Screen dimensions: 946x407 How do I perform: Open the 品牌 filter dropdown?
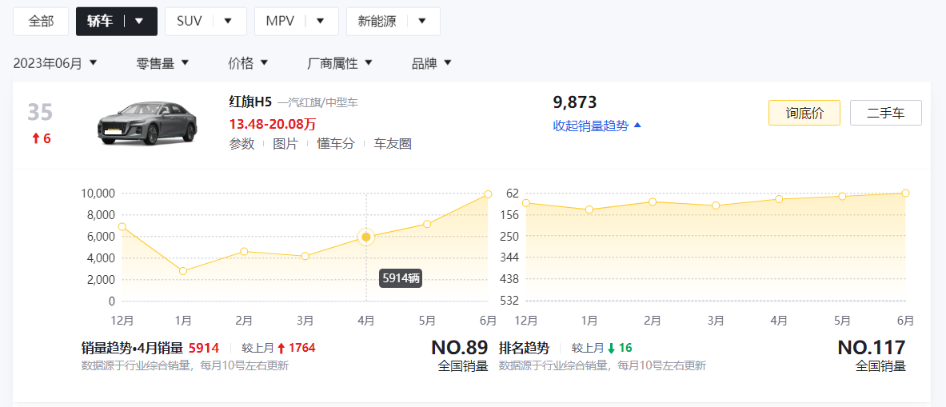[x=431, y=63]
